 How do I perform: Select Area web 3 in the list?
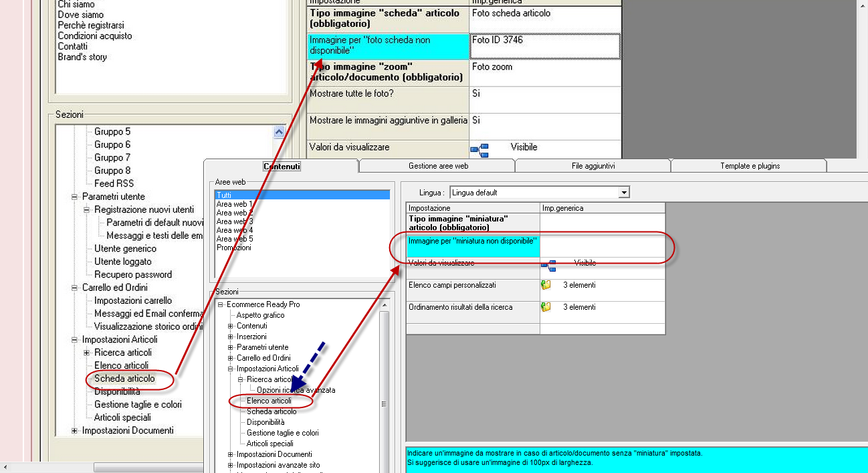pyautogui.click(x=235, y=221)
